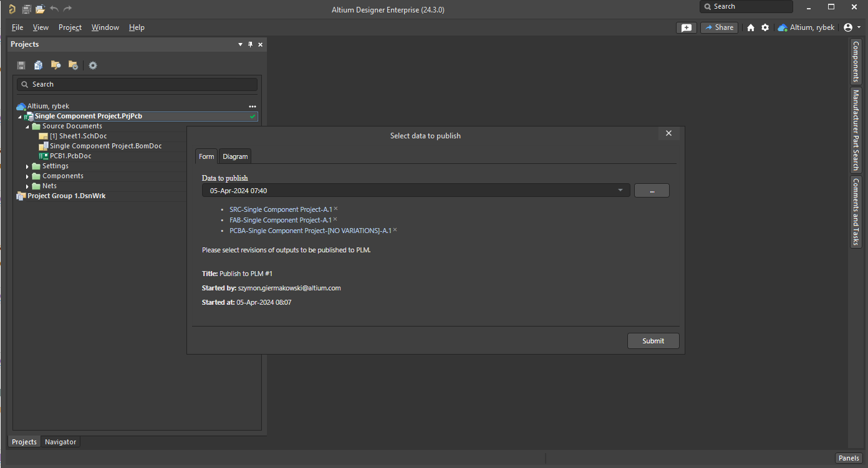The width and height of the screenshot is (868, 468).
Task: Open the user account dropdown arrow
Action: (859, 27)
